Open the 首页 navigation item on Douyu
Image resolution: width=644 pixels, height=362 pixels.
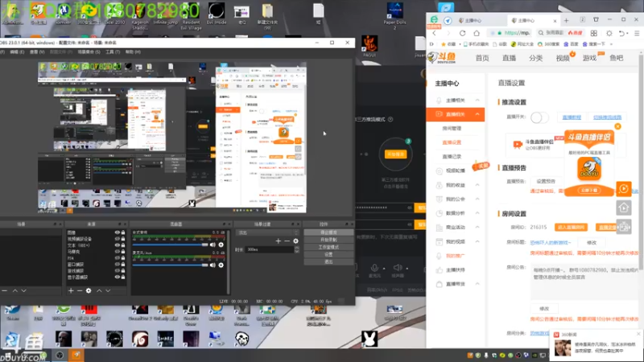point(482,58)
